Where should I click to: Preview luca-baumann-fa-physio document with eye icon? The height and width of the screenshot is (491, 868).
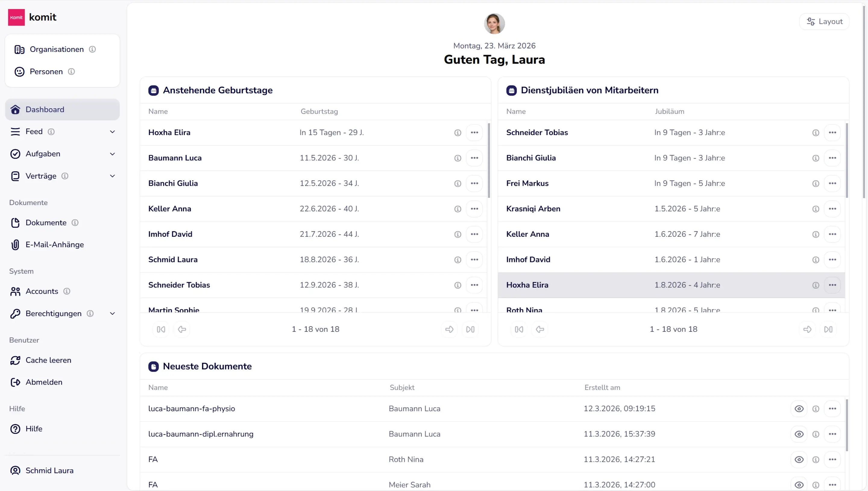click(799, 409)
